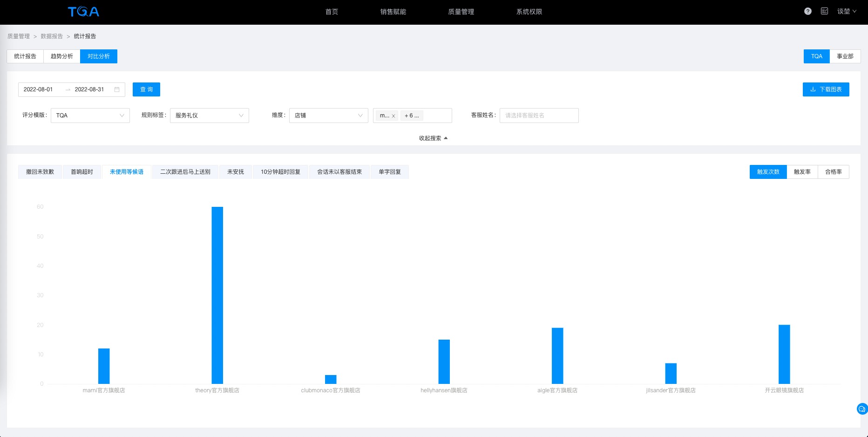
Task: Select the 对比分析 tab
Action: coord(99,56)
